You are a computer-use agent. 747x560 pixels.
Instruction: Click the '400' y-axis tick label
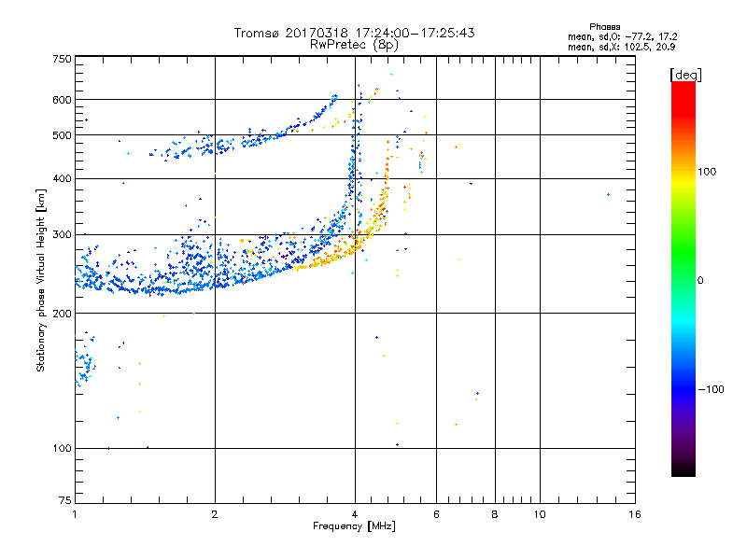pyautogui.click(x=62, y=179)
